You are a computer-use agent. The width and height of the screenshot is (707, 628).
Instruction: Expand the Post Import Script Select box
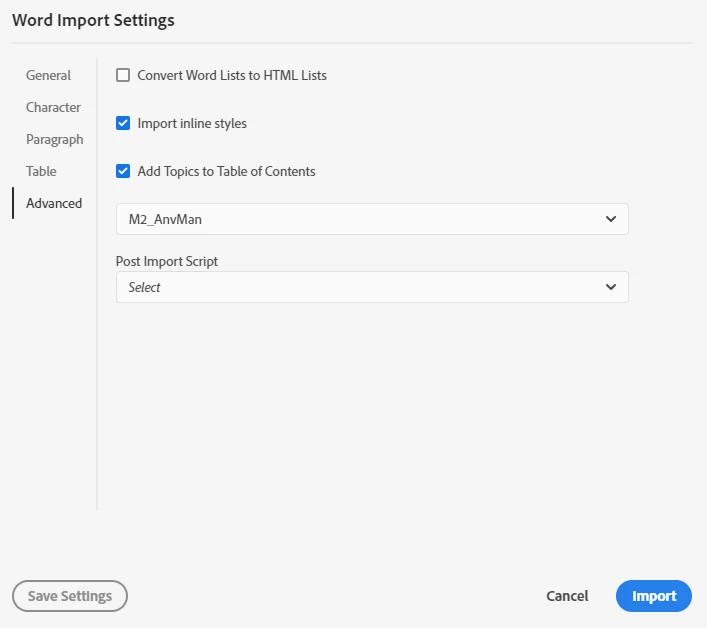tap(371, 287)
